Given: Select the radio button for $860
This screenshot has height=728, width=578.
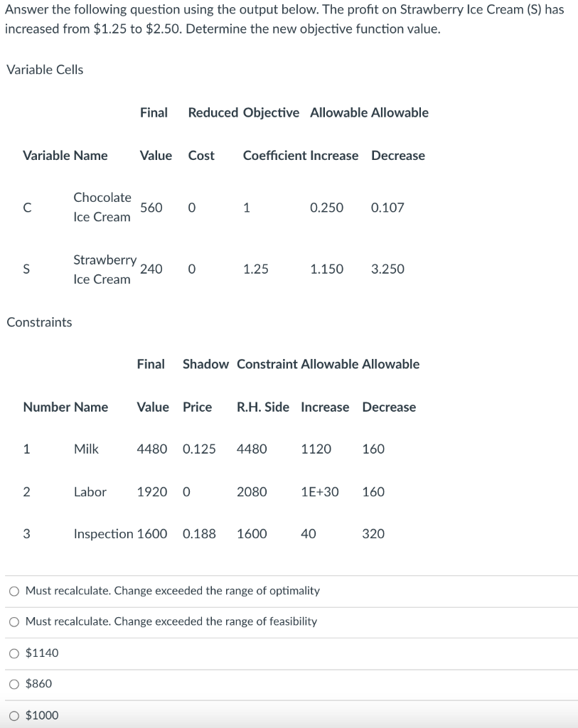Looking at the screenshot, I should [14, 684].
